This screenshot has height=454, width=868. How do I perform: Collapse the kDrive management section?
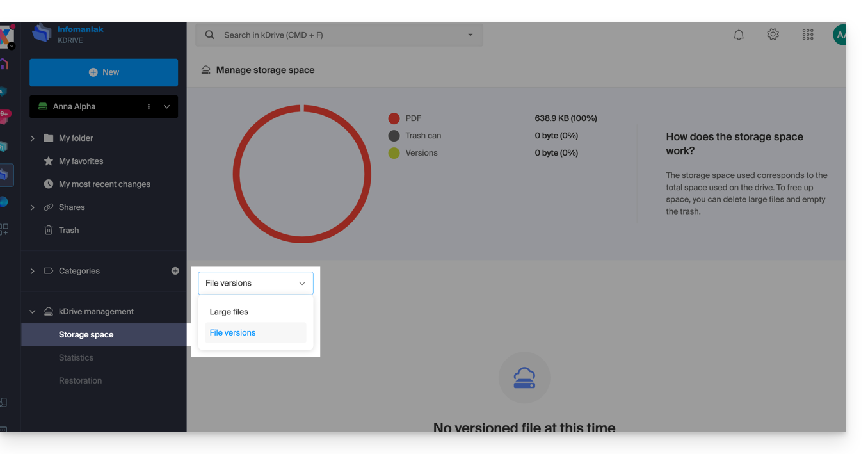33,312
